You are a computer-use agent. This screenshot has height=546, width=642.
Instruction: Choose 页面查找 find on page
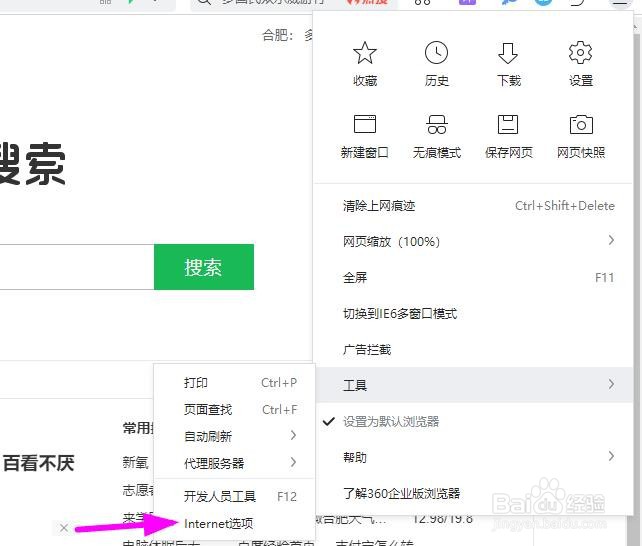(235, 410)
